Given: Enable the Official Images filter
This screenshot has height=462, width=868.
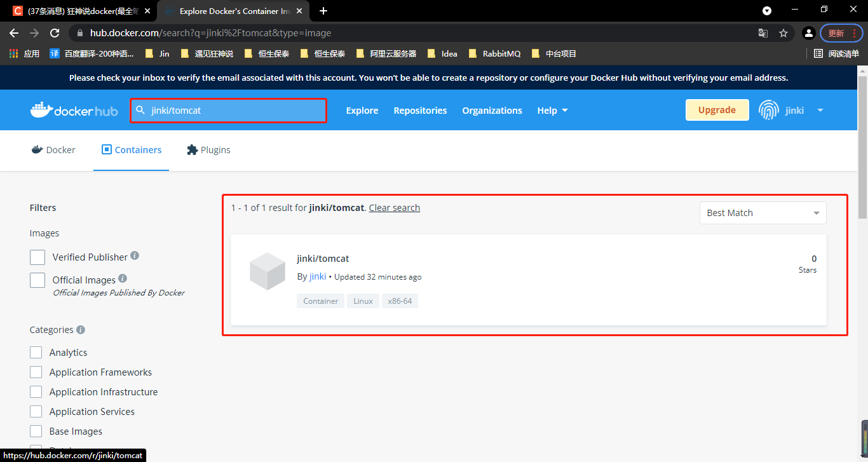Looking at the screenshot, I should tap(37, 280).
